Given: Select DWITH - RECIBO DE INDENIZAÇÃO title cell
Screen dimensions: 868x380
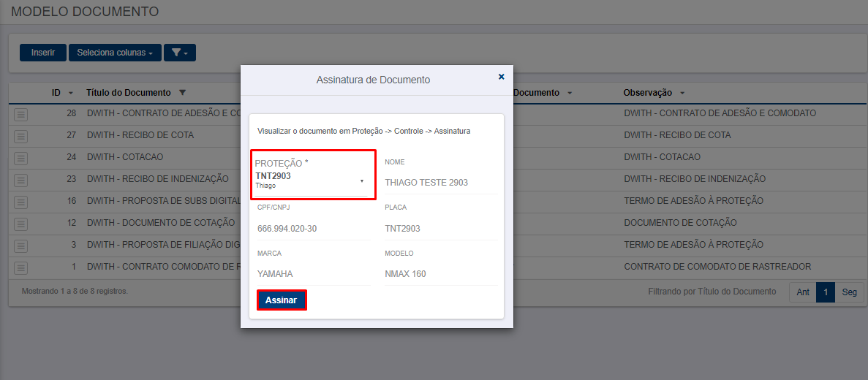Looking at the screenshot, I should 158,178.
